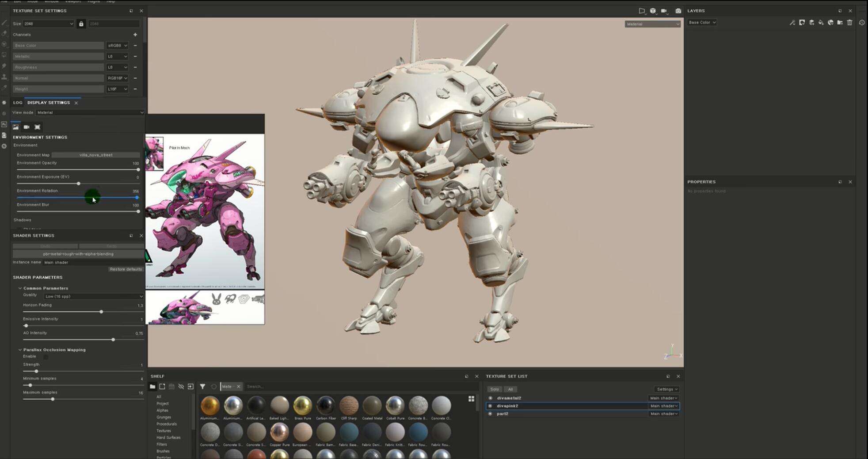Collapse the Common Parameters section

[x=20, y=288]
